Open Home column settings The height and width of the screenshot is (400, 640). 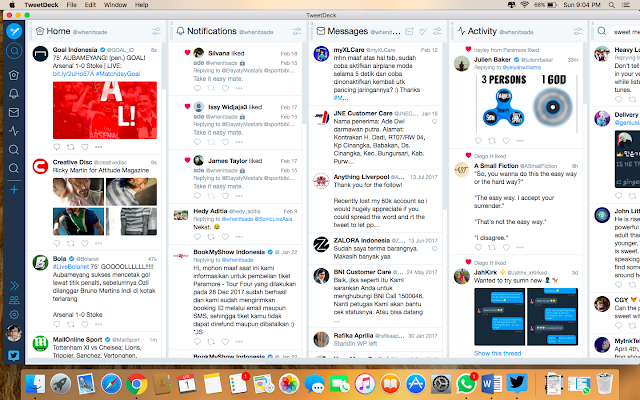coord(156,31)
